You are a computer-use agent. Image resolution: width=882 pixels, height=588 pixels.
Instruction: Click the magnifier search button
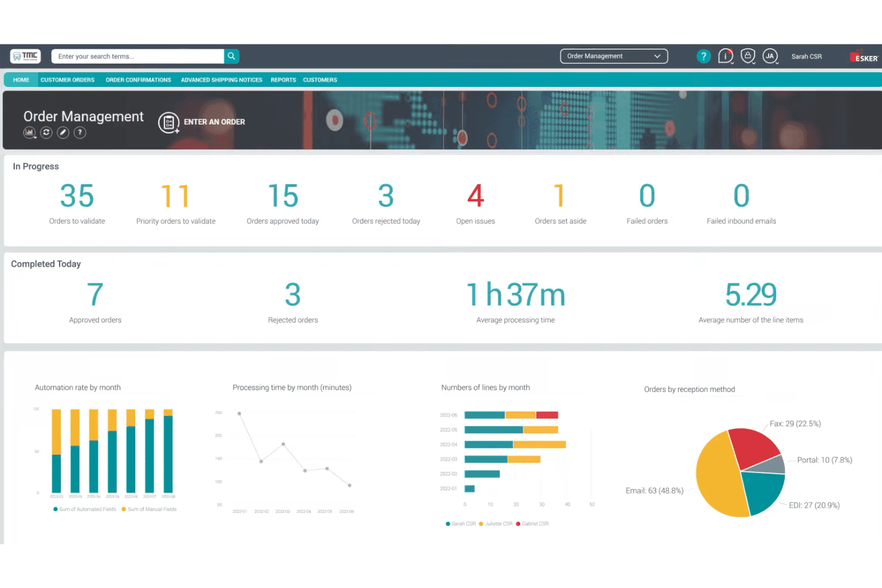point(231,56)
